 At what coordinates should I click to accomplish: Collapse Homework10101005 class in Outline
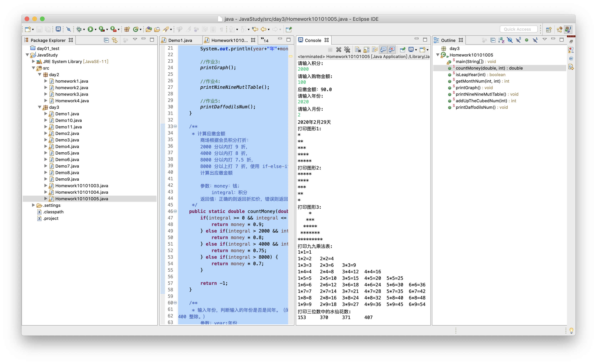(x=438, y=55)
